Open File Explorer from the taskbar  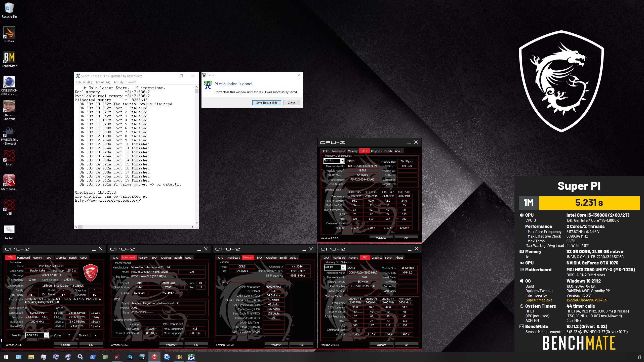31,357
